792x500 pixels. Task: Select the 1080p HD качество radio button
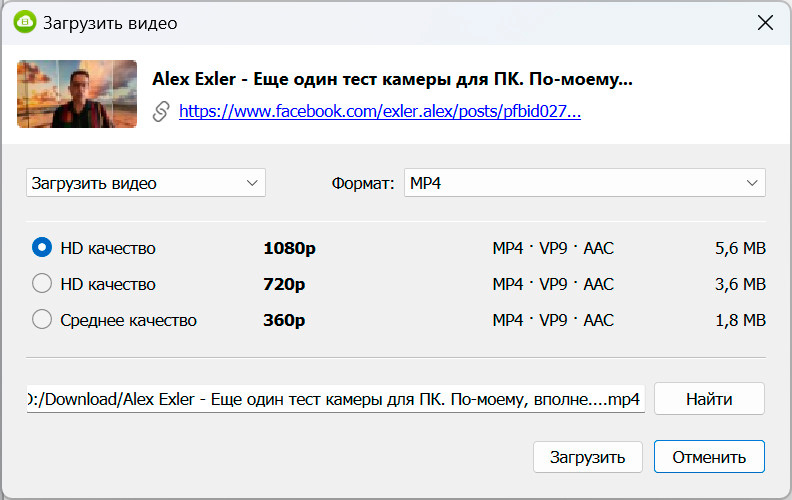point(42,247)
